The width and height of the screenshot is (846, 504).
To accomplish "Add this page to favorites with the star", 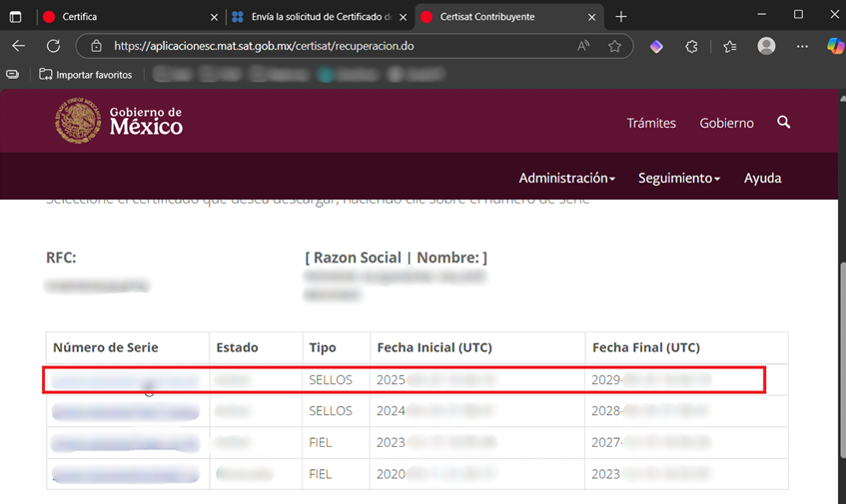I will click(x=614, y=46).
